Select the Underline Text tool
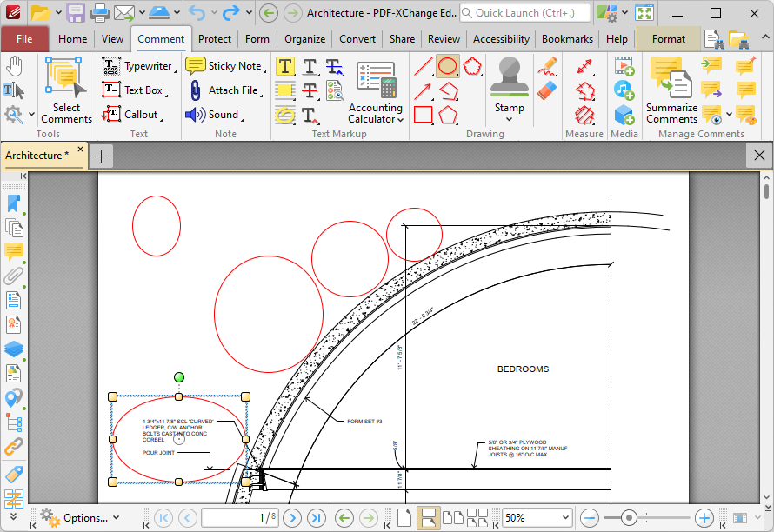 310,66
